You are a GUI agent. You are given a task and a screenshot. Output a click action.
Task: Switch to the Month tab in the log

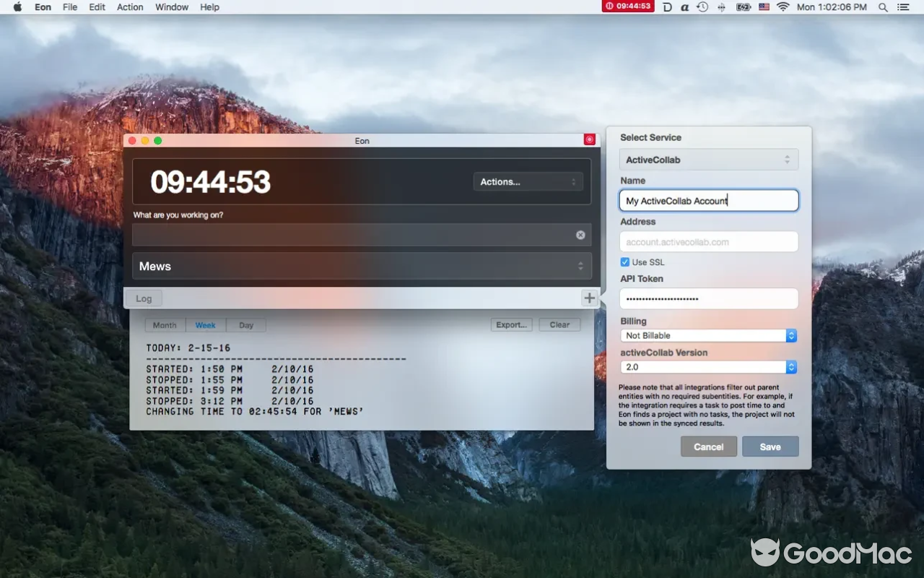coord(164,324)
